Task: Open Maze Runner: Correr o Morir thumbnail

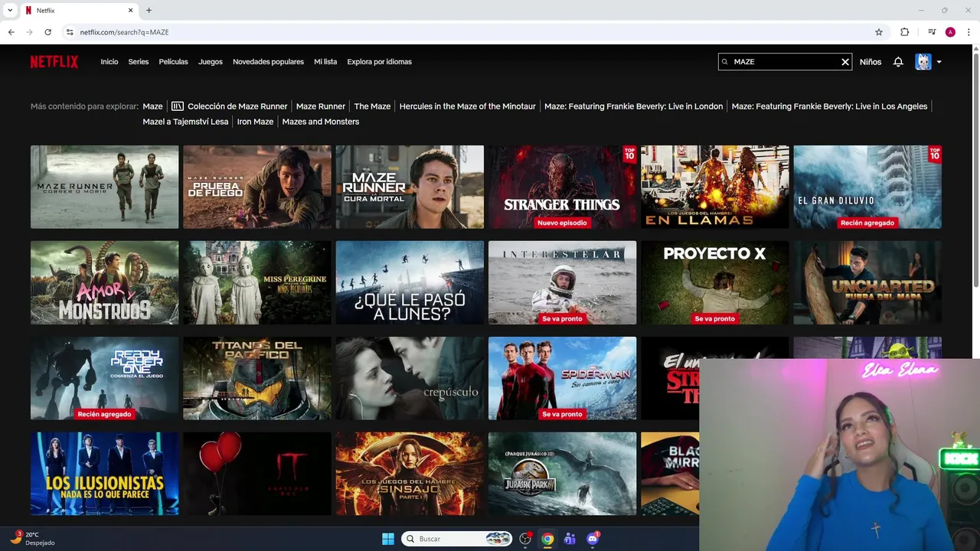Action: pyautogui.click(x=104, y=187)
